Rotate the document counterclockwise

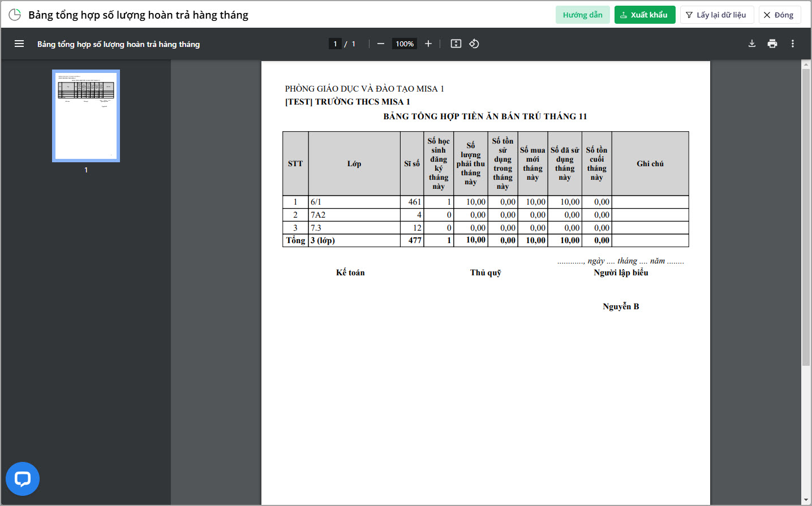coord(474,44)
